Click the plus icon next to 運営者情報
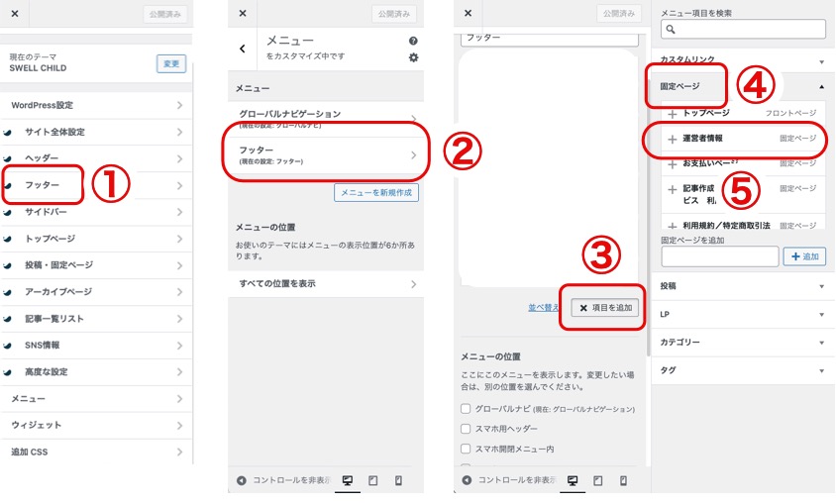This screenshot has height=504, width=836. 673,140
